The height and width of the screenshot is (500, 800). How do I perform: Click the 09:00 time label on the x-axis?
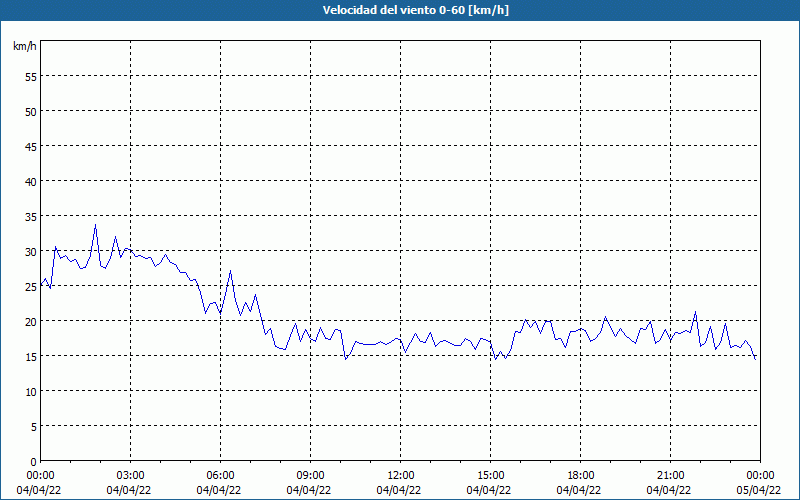310,476
